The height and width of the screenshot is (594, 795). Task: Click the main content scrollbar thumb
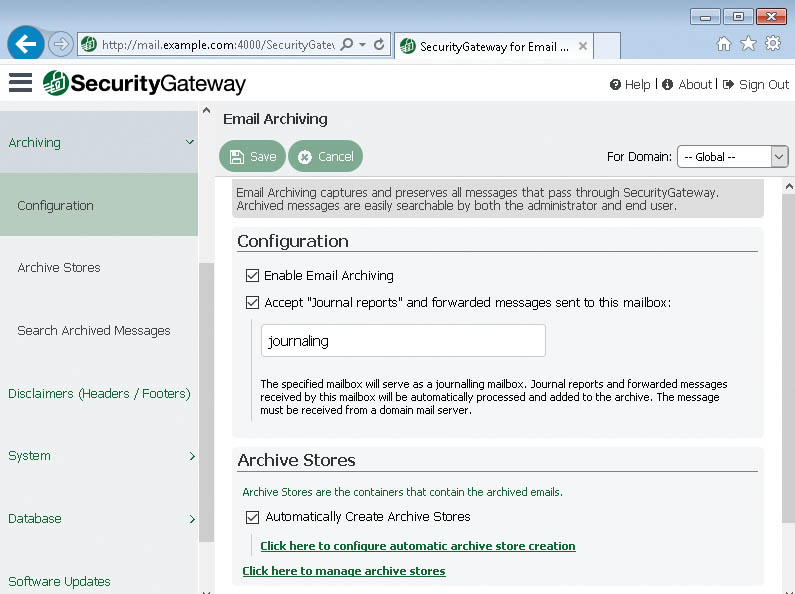788,358
